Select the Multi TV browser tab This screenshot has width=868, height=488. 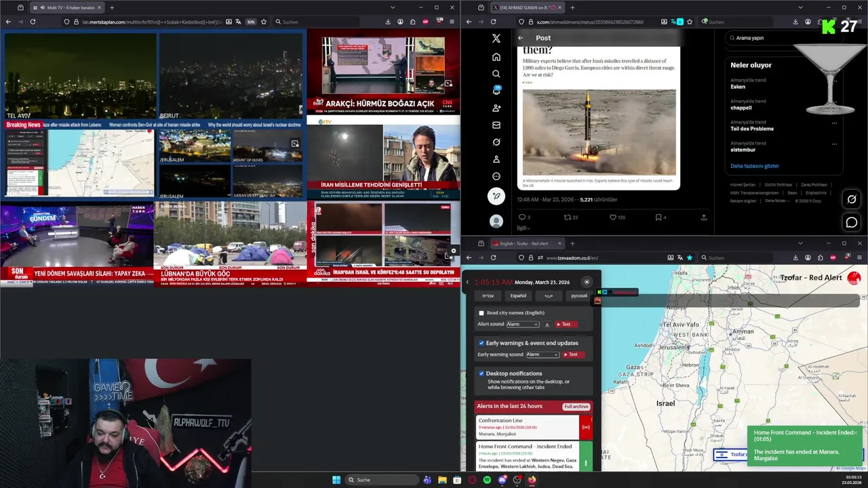[66, 7]
